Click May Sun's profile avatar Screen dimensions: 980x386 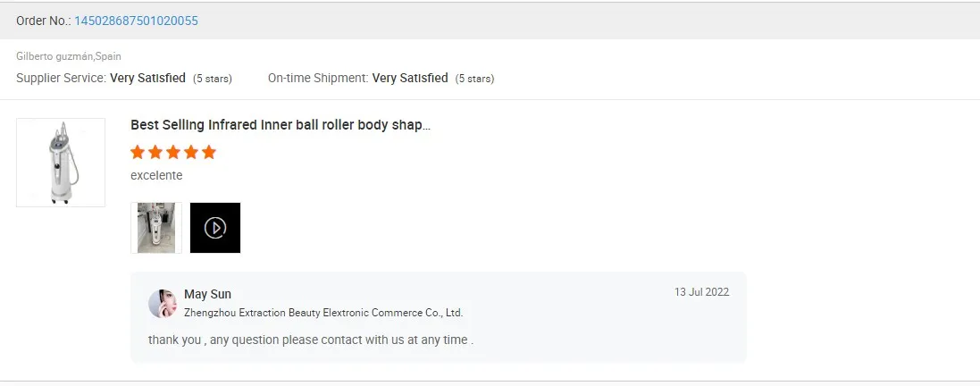[x=163, y=304]
